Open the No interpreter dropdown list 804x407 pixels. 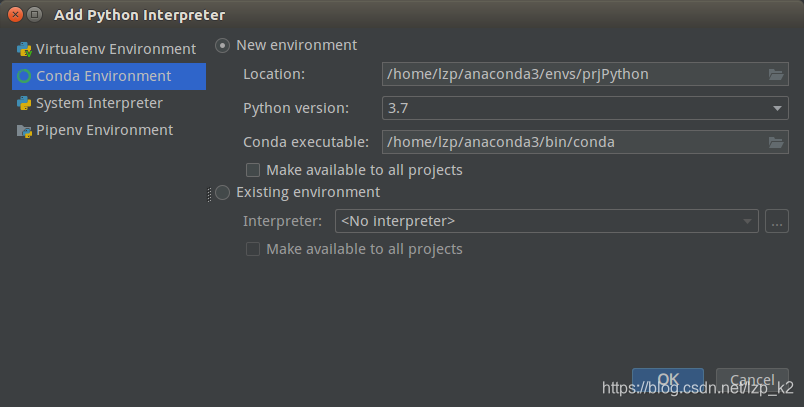[547, 221]
